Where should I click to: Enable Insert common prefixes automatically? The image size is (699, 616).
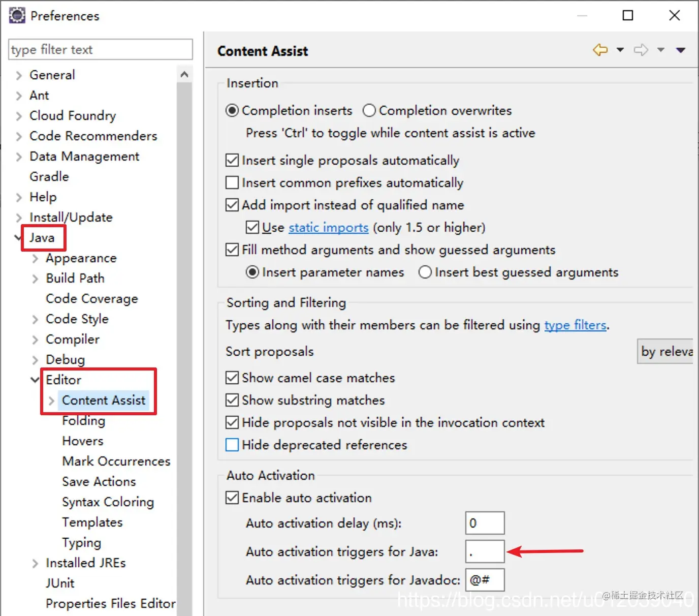(232, 182)
